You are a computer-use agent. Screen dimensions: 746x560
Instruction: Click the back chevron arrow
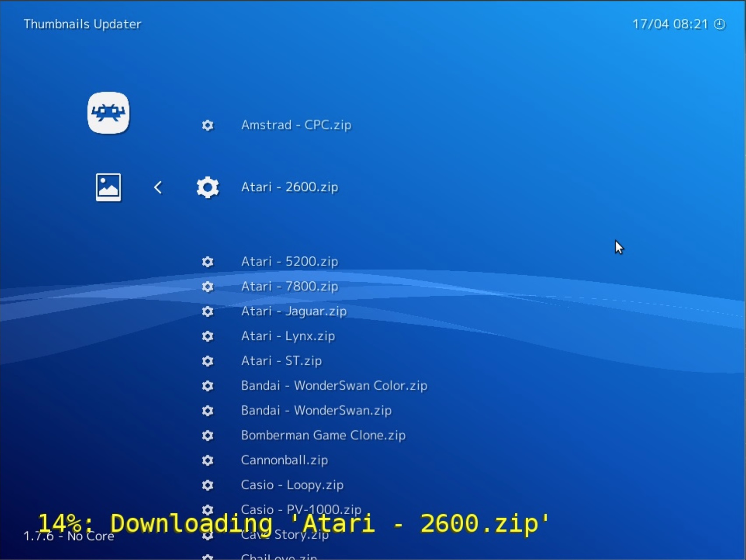158,188
